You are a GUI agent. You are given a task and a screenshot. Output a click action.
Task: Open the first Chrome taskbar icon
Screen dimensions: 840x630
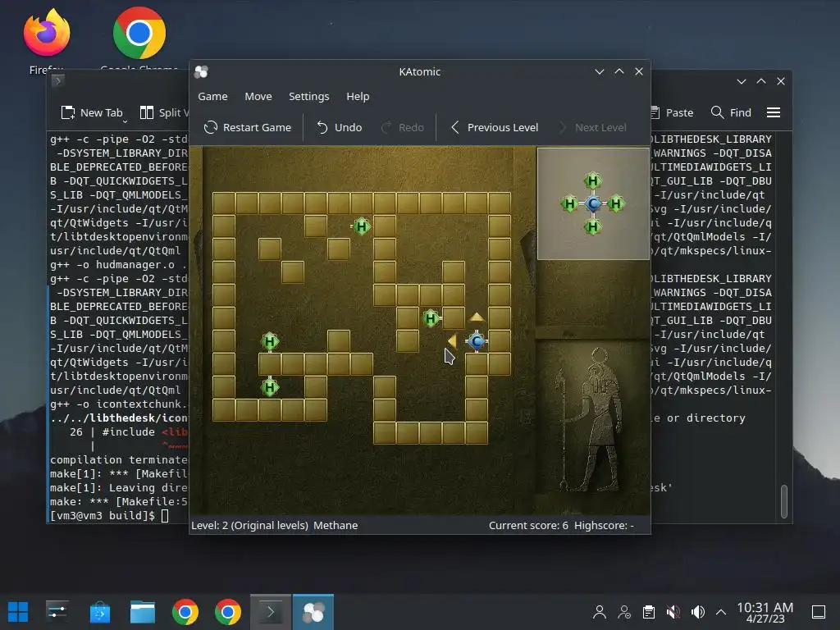click(185, 612)
